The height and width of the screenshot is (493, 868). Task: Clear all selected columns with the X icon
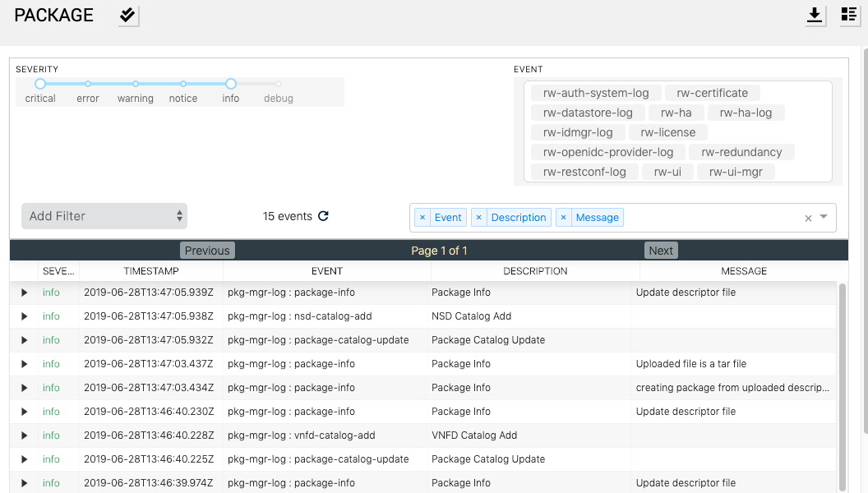pos(808,218)
